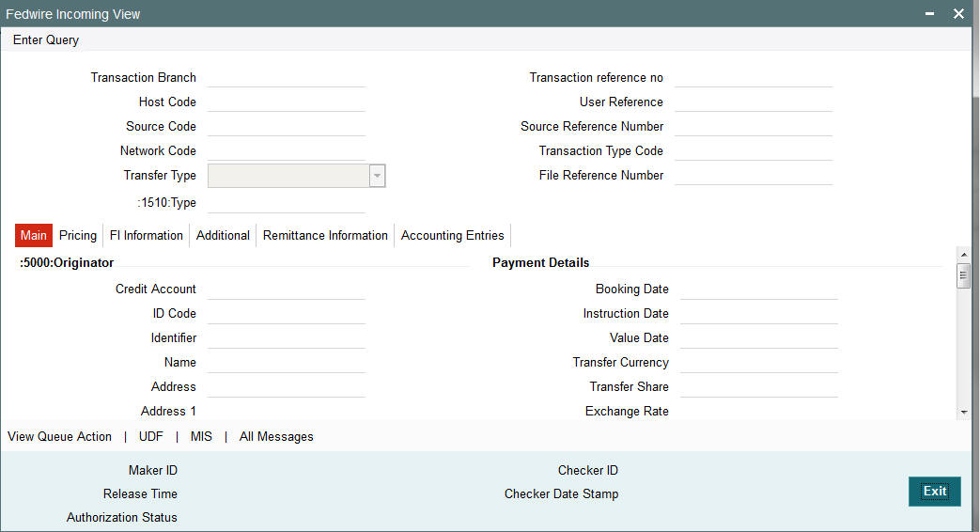Open the All Messages link
980x532 pixels.
276,437
